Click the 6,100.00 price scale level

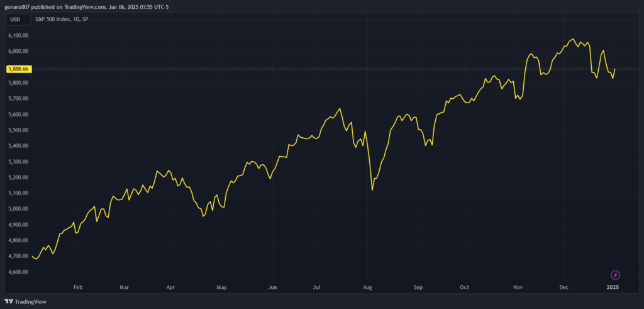18,35
